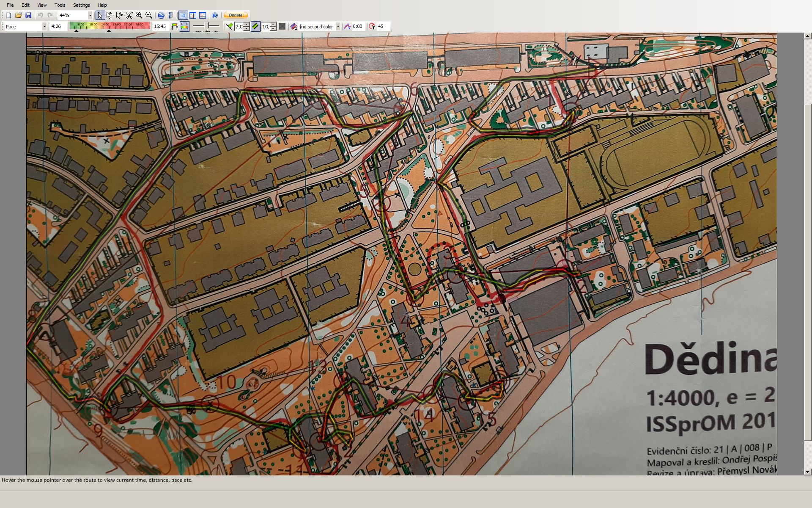The image size is (812, 508).
Task: Increase mask width 10 stepper
Action: point(273,25)
